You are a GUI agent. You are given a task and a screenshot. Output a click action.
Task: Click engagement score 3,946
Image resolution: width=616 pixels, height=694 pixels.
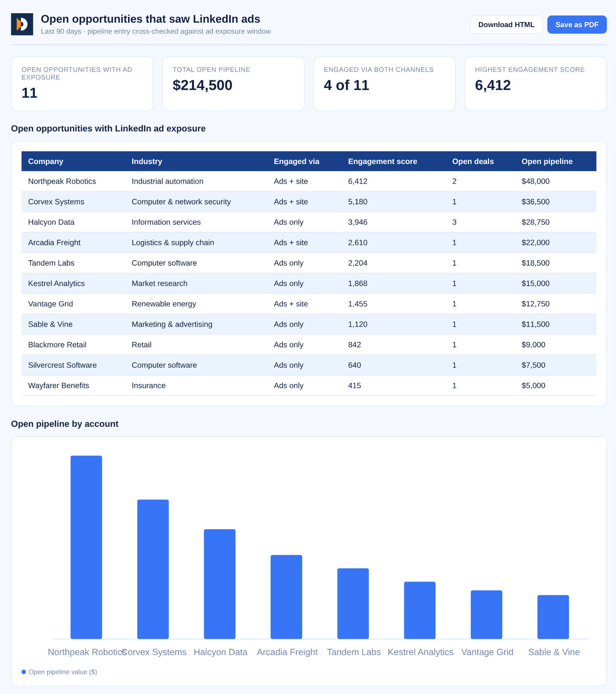point(358,222)
